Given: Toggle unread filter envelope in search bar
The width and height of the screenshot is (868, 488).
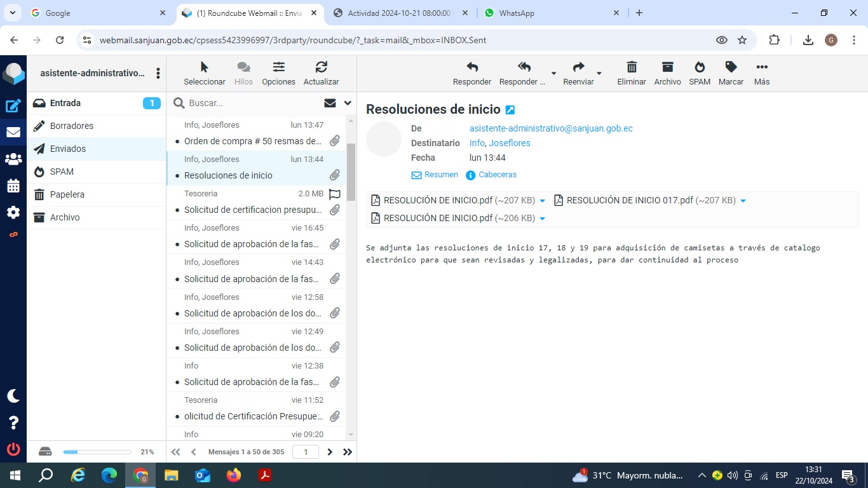Looking at the screenshot, I should pyautogui.click(x=330, y=103).
